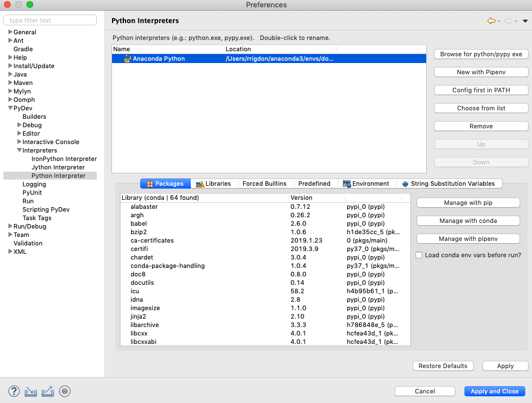The width and height of the screenshot is (532, 403).
Task: Click the back navigation arrow icon
Action: coord(491,21)
